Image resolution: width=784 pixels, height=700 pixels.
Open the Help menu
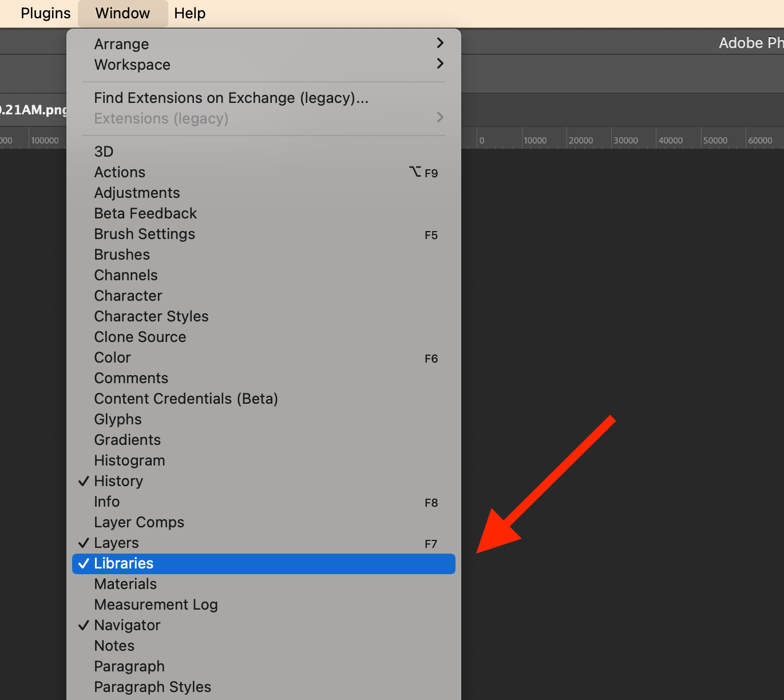tap(190, 13)
